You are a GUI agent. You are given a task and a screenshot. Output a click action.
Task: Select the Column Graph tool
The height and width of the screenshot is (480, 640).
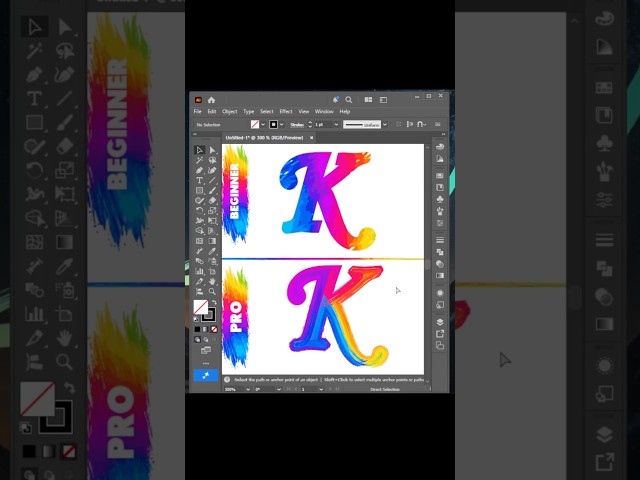pos(200,271)
